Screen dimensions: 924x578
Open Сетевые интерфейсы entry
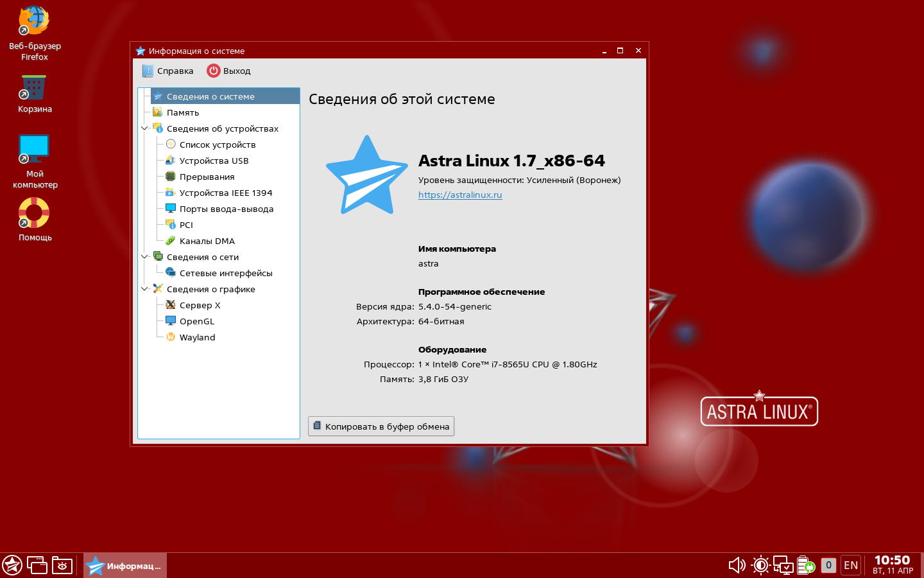pyautogui.click(x=226, y=273)
